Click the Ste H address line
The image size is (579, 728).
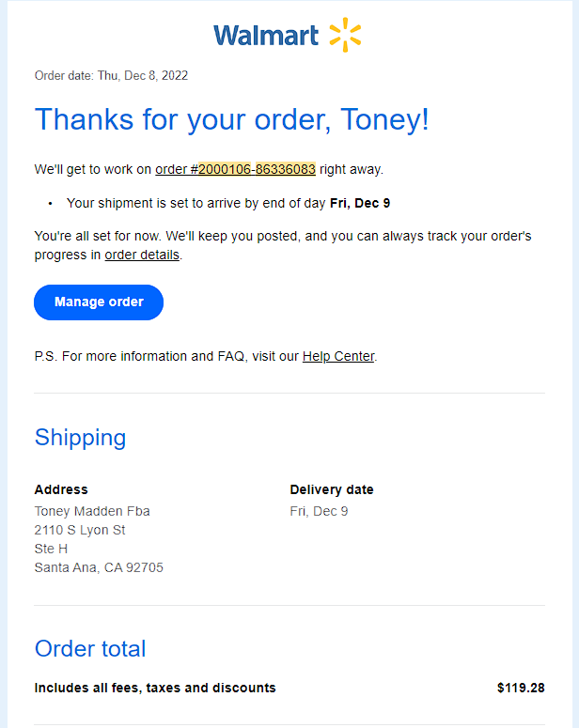[51, 549]
